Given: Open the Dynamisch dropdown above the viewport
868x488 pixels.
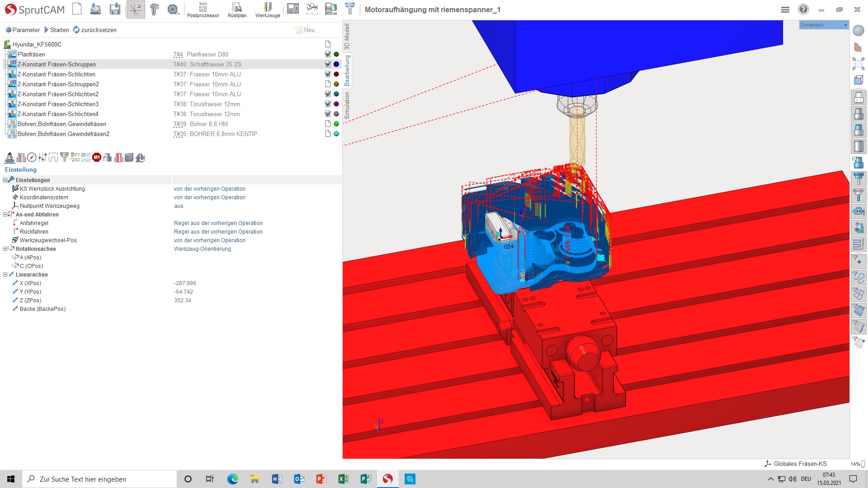Looking at the screenshot, I should click(845, 25).
